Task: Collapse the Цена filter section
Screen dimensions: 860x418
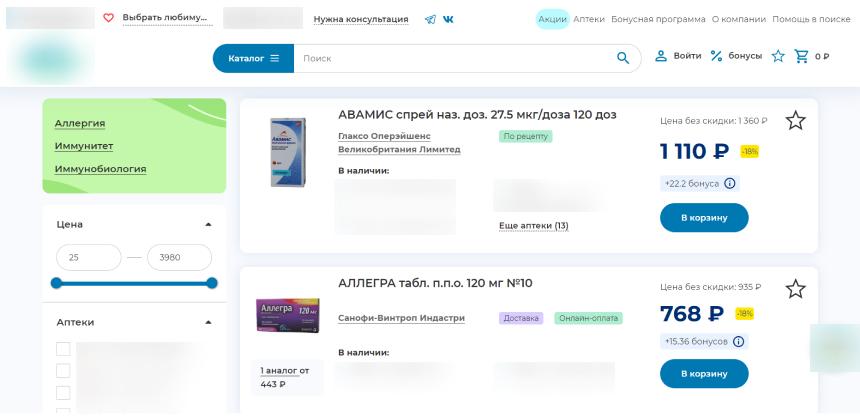Action: (x=208, y=225)
